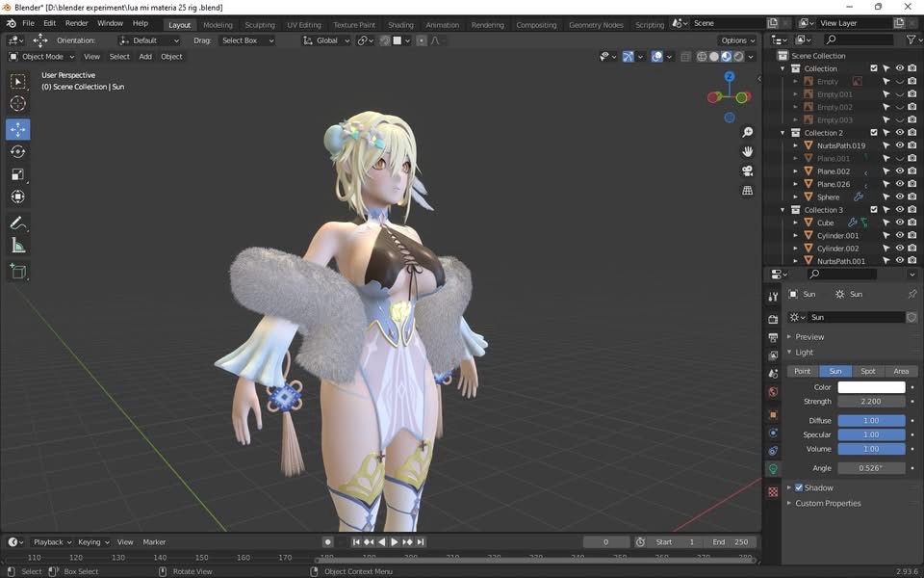Select the Scale tool
924x578 pixels.
pos(18,174)
